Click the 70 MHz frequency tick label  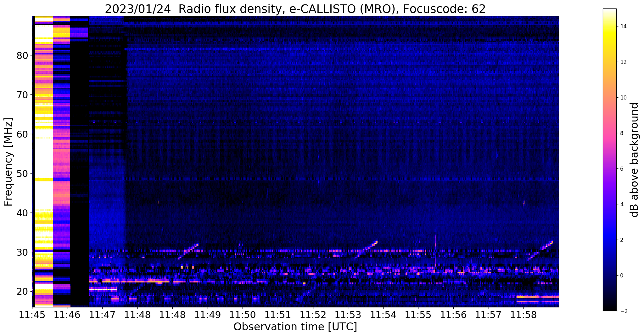22,95
